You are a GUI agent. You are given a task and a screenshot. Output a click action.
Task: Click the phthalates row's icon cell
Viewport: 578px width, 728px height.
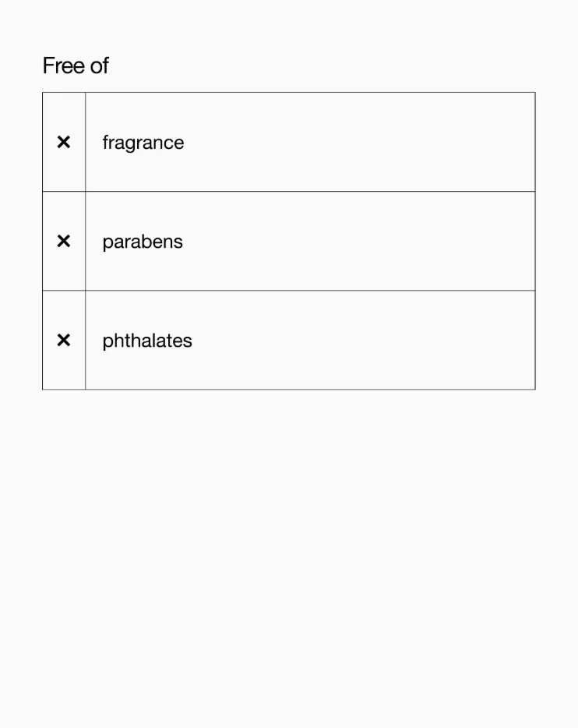(64, 340)
